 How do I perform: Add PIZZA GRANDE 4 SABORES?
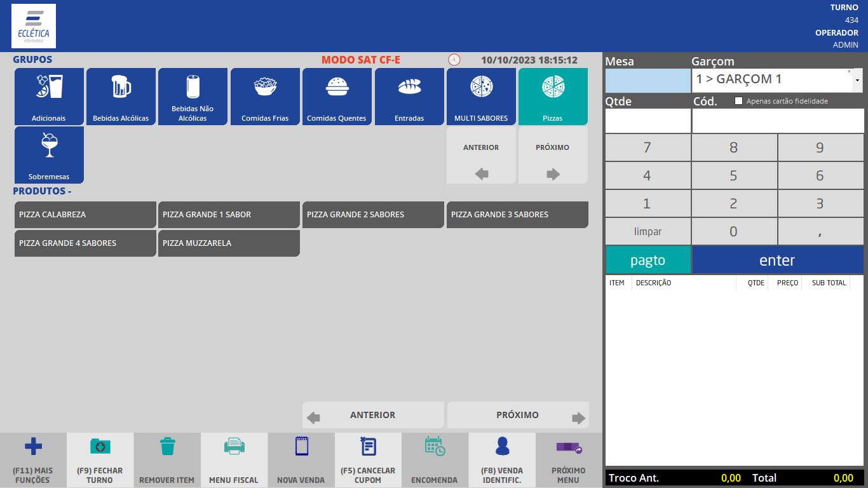[x=85, y=243]
